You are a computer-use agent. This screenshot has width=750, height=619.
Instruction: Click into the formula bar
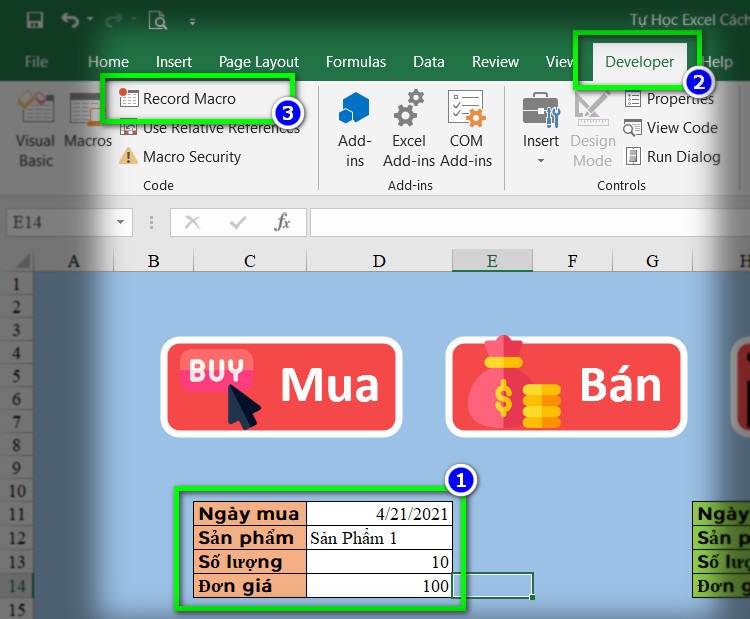click(x=529, y=222)
